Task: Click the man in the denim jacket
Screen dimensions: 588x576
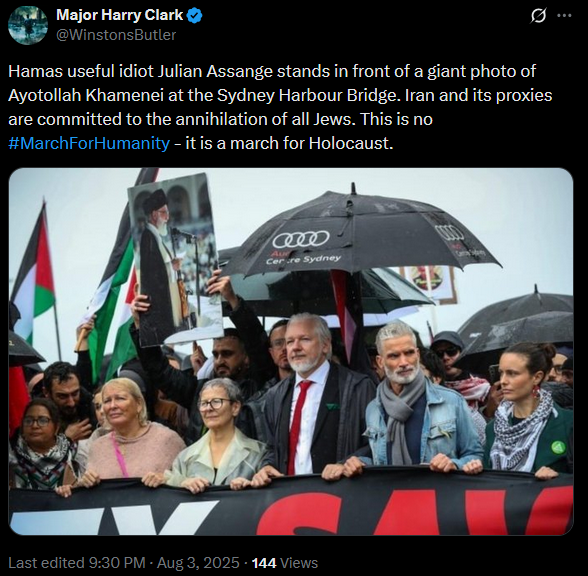Action: 416,398
